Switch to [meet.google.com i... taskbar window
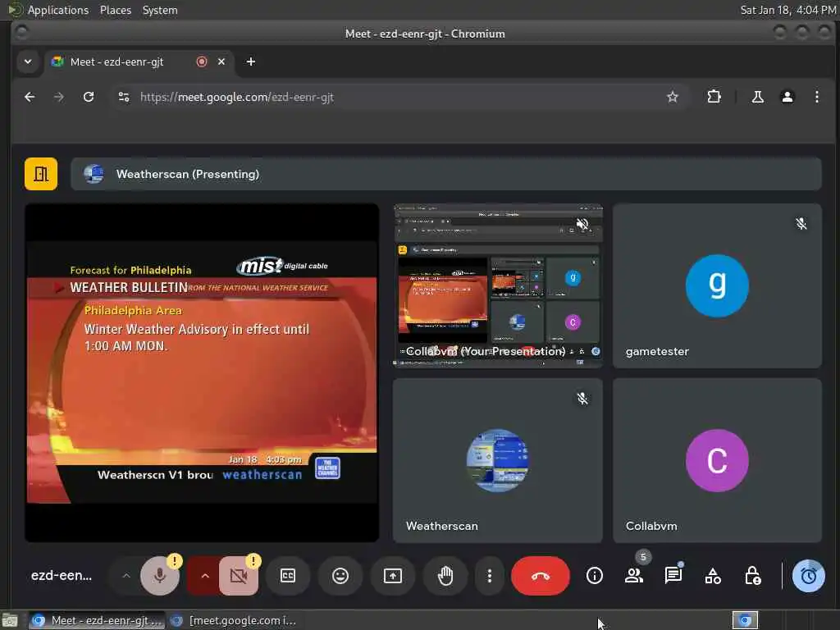Image resolution: width=840 pixels, height=630 pixels. (x=234, y=620)
